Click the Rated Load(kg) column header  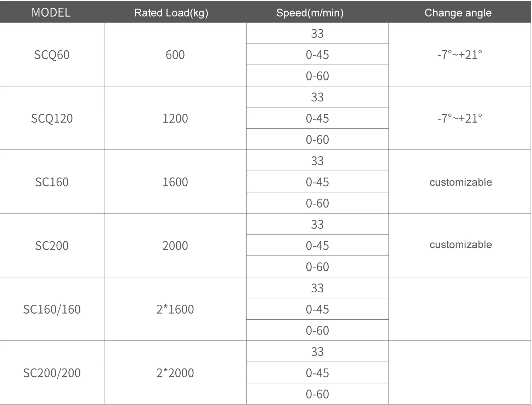[171, 13]
